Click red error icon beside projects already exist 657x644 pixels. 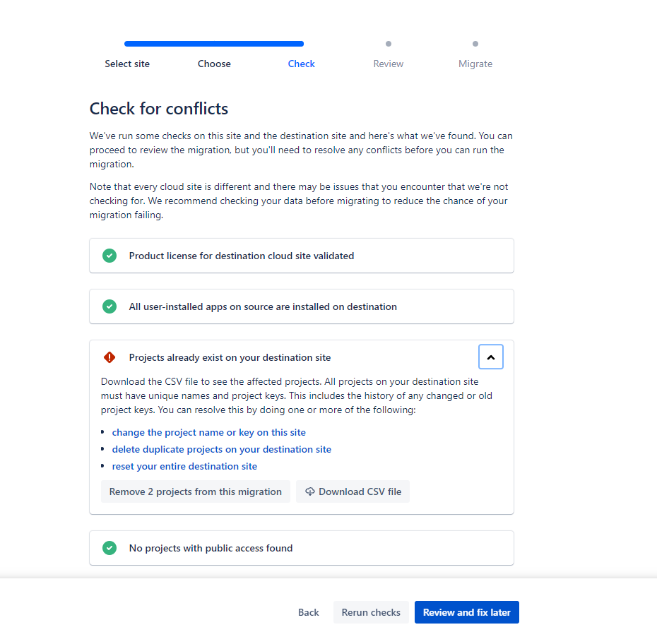coord(109,357)
